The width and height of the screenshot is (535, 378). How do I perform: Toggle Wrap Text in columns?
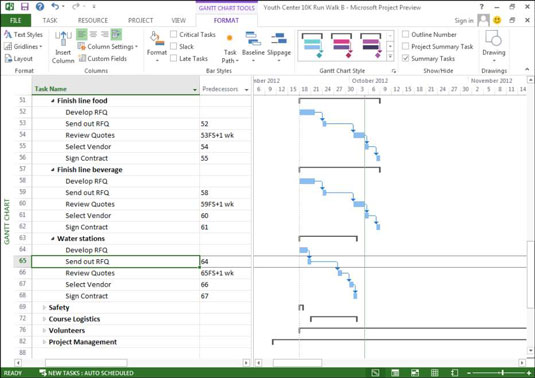pyautogui.click(x=116, y=34)
